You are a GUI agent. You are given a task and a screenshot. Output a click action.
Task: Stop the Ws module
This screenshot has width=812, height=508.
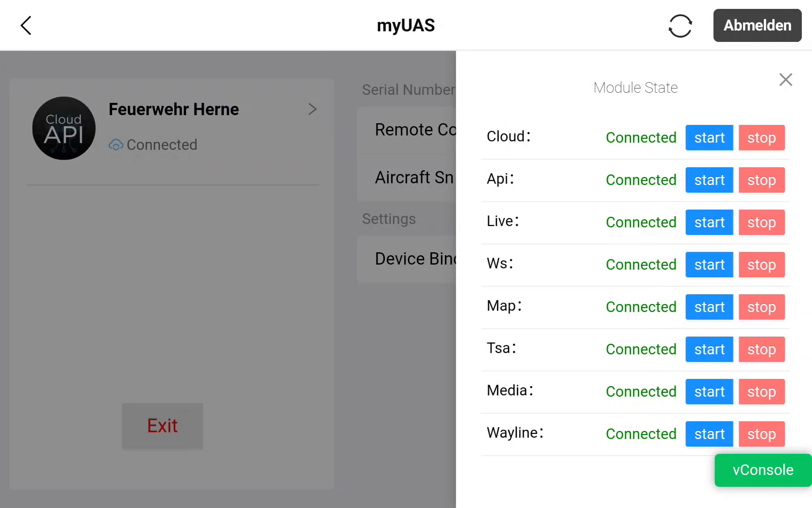pos(761,265)
